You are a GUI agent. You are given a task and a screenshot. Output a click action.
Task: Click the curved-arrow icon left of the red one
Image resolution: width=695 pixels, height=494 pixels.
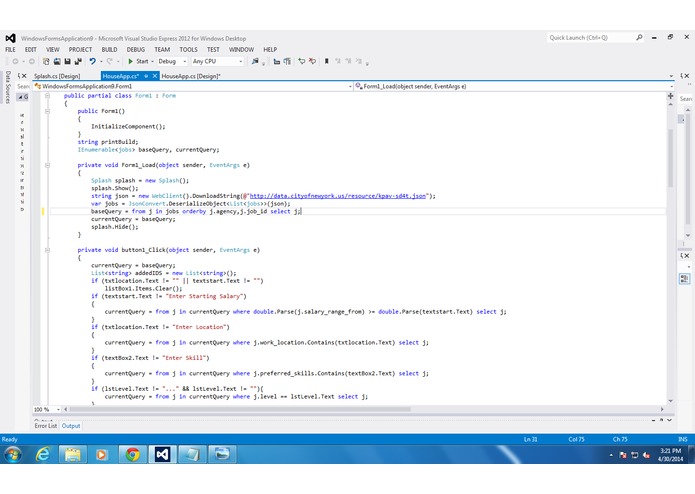302,61
